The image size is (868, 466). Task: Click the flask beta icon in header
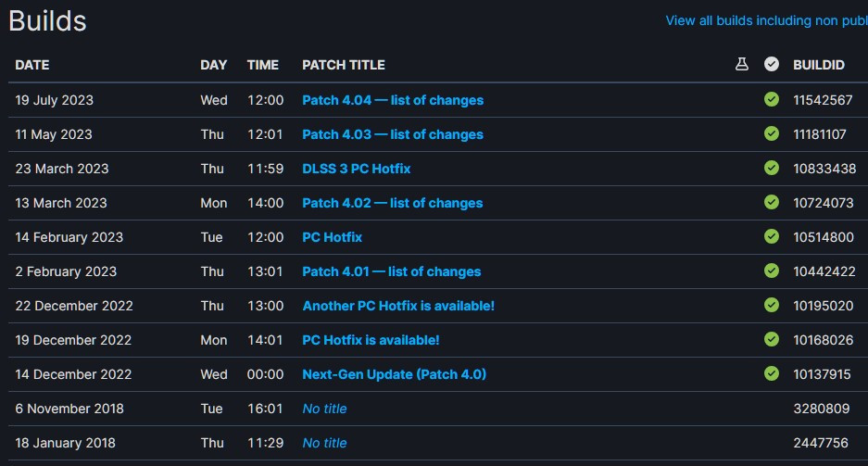click(x=741, y=65)
